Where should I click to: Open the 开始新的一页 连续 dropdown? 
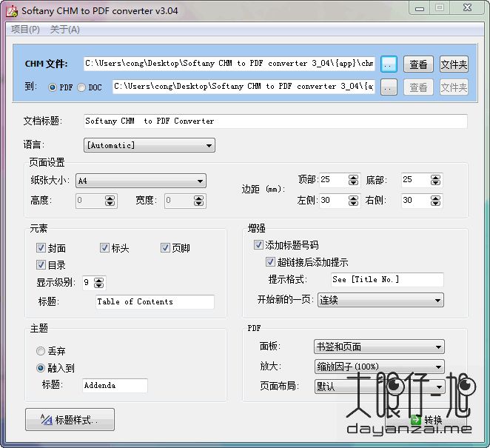click(x=380, y=300)
